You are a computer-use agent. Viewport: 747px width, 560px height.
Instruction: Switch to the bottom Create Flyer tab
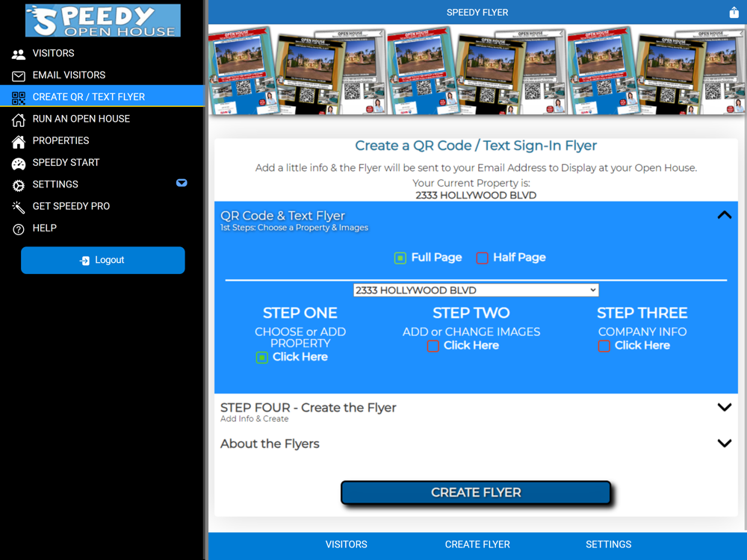(x=477, y=544)
